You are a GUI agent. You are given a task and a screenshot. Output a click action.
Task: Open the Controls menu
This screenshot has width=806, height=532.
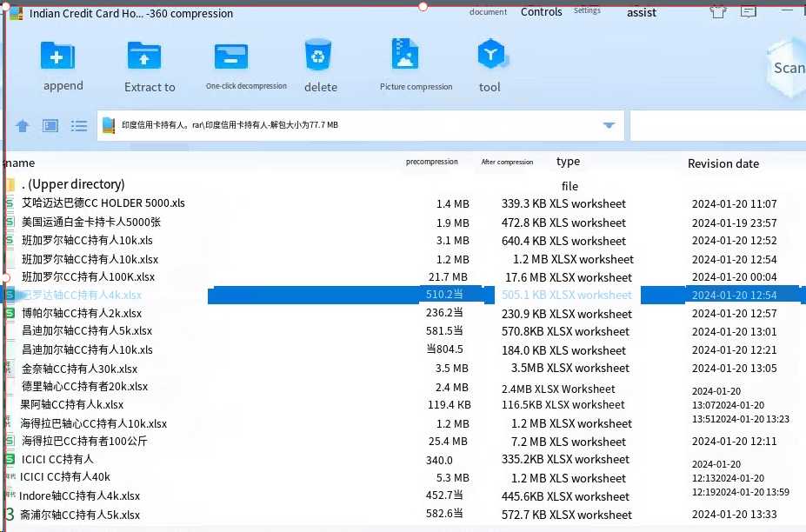[x=542, y=12]
